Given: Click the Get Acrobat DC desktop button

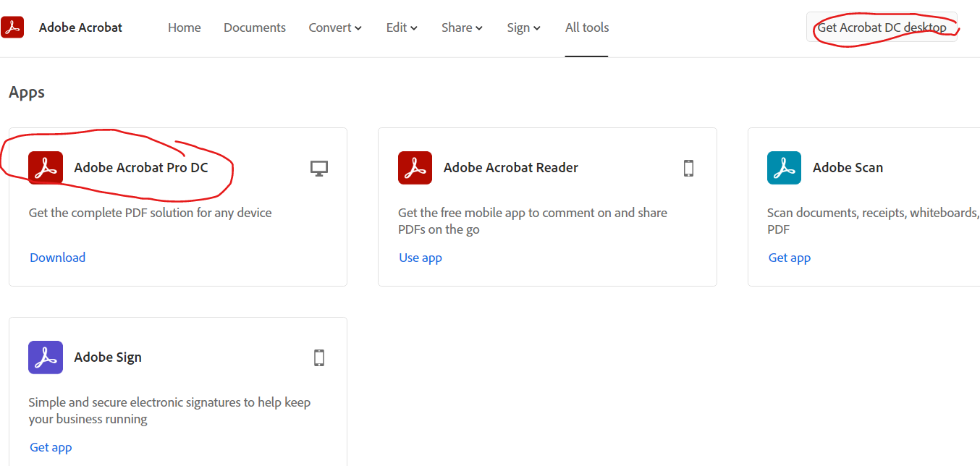Looking at the screenshot, I should click(x=882, y=27).
